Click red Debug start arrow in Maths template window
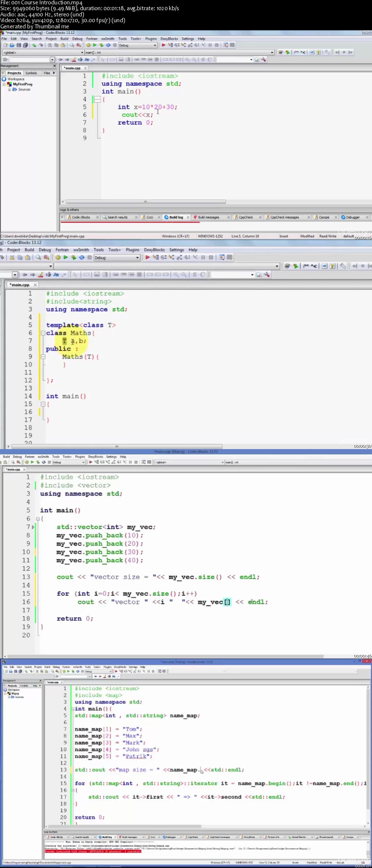Screen dimensions: 372x868 (x=147, y=257)
